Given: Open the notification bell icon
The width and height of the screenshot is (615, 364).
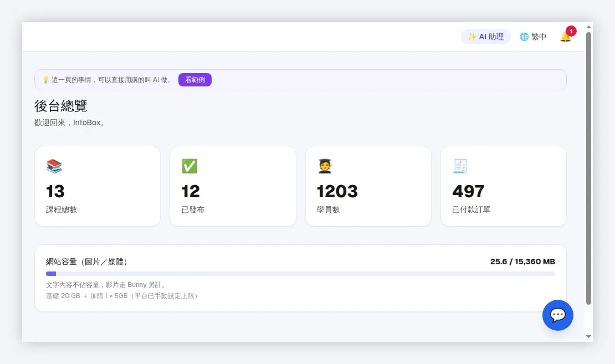Looking at the screenshot, I should [x=565, y=37].
